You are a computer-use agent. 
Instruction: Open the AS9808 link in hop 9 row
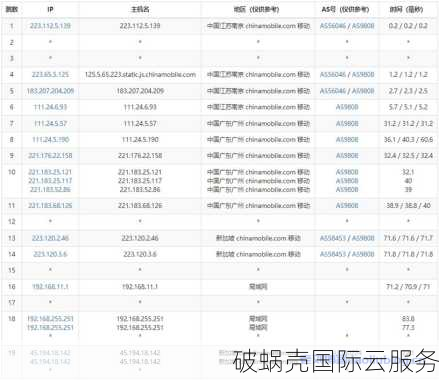[347, 156]
